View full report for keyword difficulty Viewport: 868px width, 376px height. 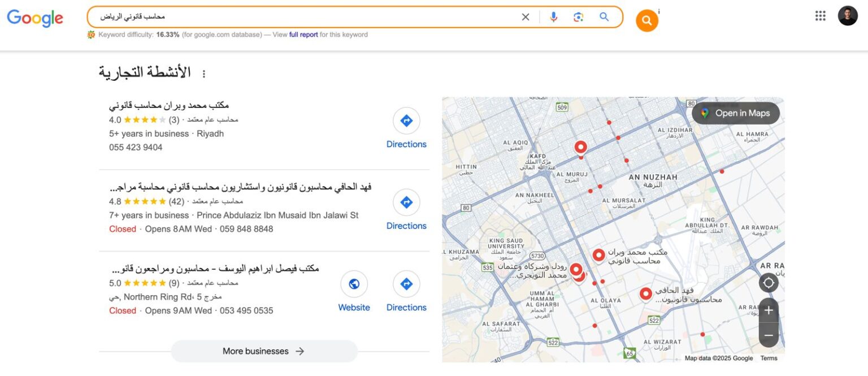click(303, 35)
